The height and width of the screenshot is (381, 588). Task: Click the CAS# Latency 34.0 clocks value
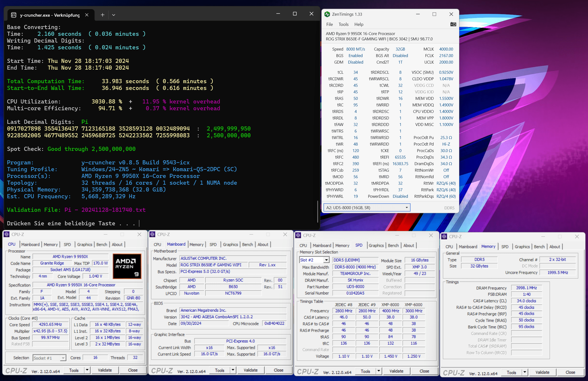click(x=526, y=301)
